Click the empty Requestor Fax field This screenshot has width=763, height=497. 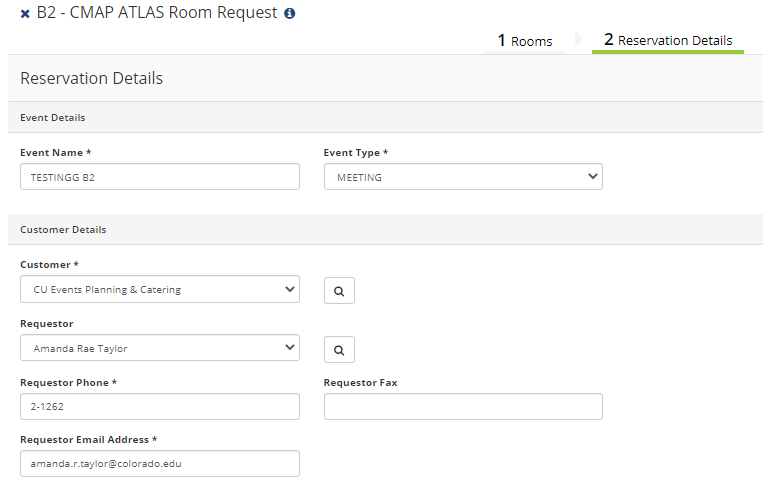(x=463, y=406)
